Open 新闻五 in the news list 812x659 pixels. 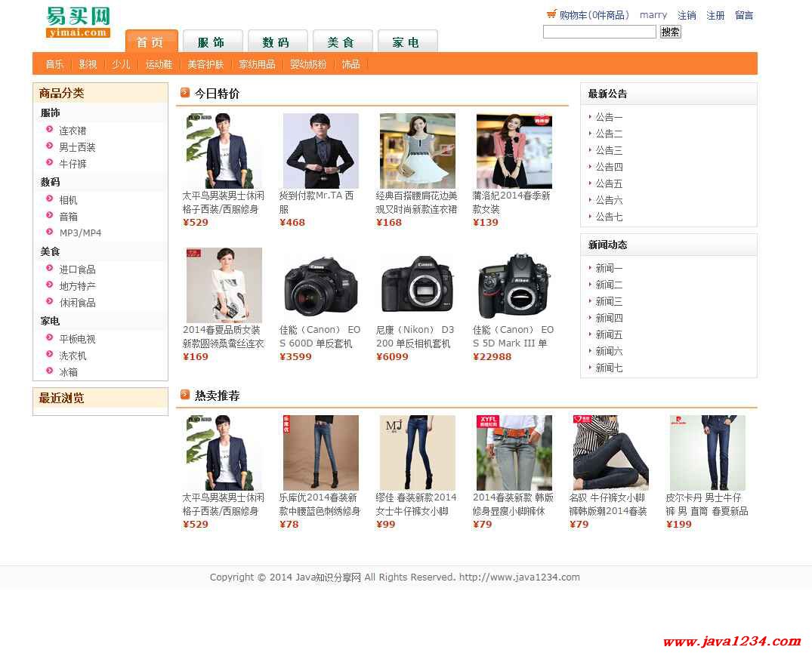(609, 334)
